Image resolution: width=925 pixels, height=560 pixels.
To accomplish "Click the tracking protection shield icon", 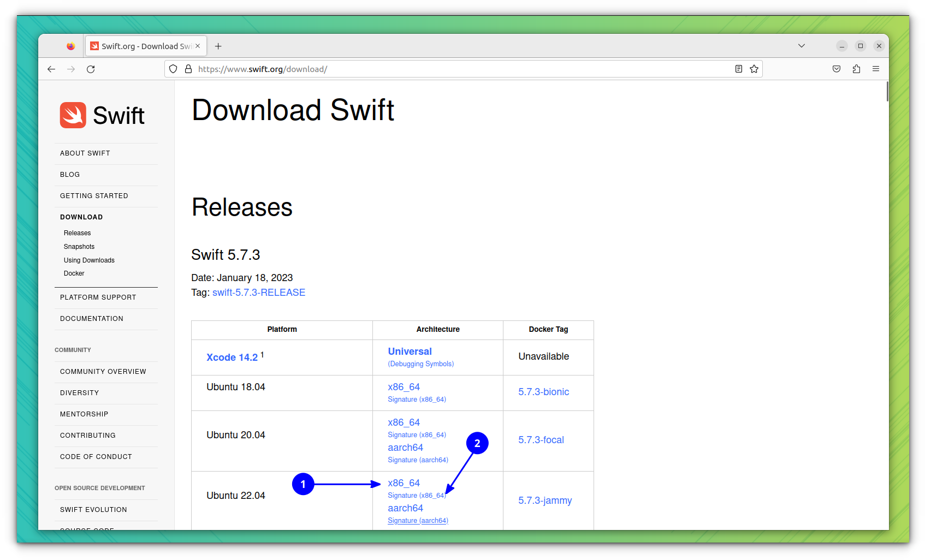I will click(173, 69).
